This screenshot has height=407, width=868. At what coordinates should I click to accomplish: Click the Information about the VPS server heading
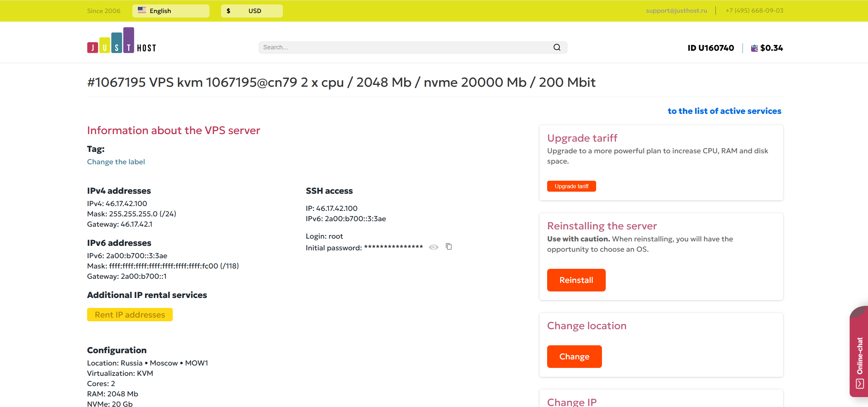point(173,130)
